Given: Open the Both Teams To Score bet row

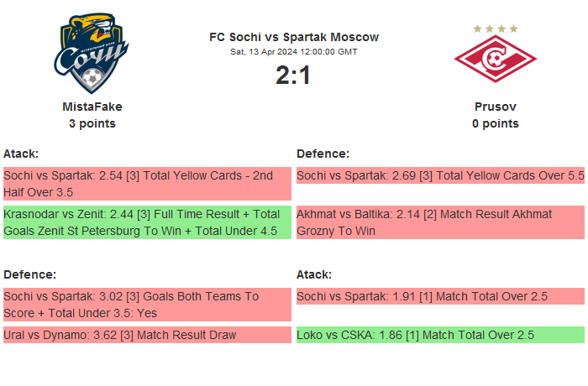Looking at the screenshot, I should (147, 305).
